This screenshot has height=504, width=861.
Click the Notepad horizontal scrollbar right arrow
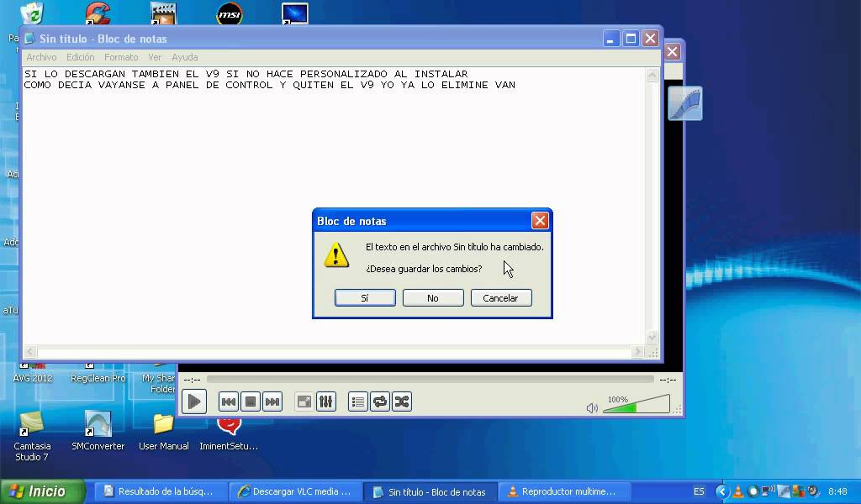coord(637,351)
